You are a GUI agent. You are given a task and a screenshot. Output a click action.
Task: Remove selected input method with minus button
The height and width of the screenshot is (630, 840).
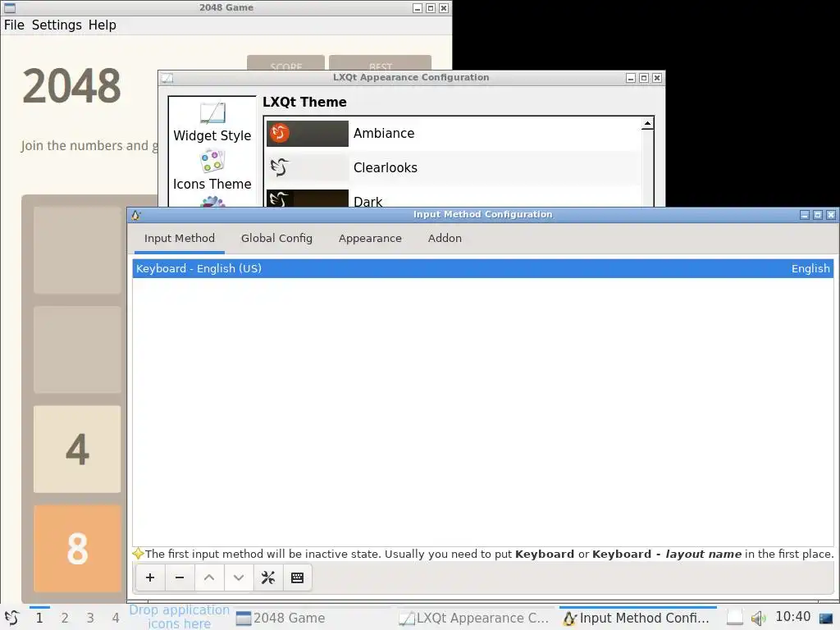point(180,577)
